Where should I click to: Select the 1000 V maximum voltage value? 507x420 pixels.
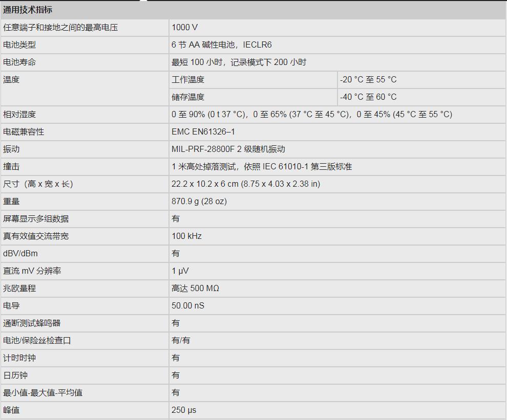click(x=184, y=28)
